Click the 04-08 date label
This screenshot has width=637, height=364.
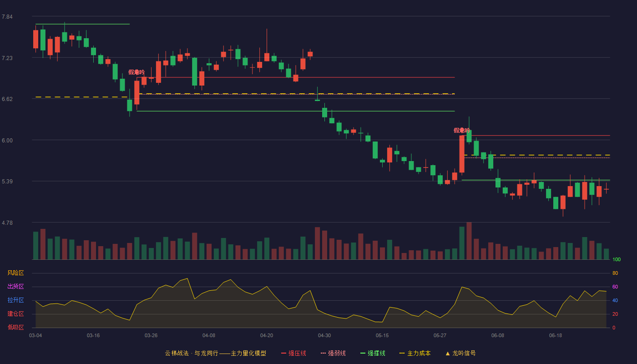pyautogui.click(x=209, y=335)
